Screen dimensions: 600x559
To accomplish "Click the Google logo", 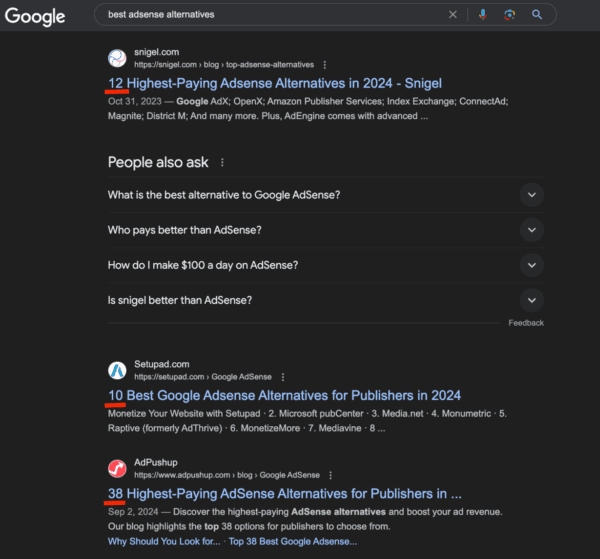I will (35, 16).
